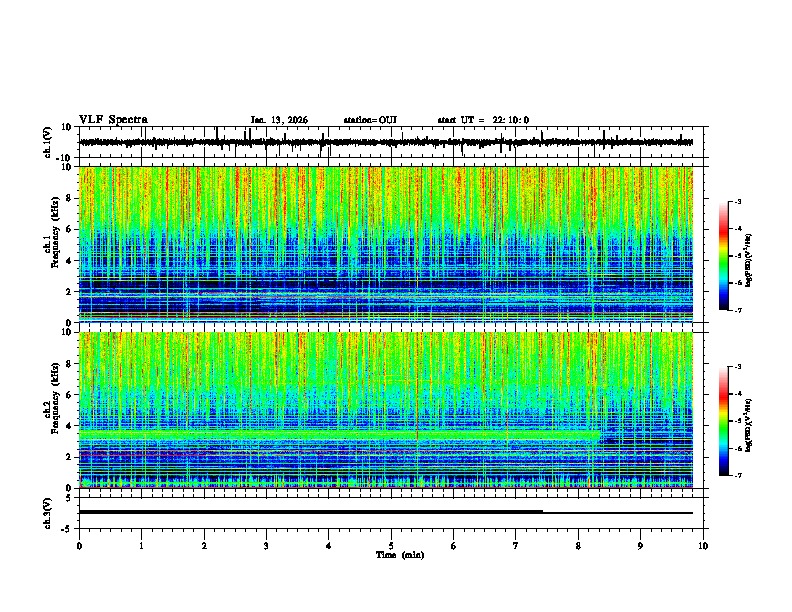Click tick label "5" on the Time axis
The image size is (792, 612).
tap(391, 546)
